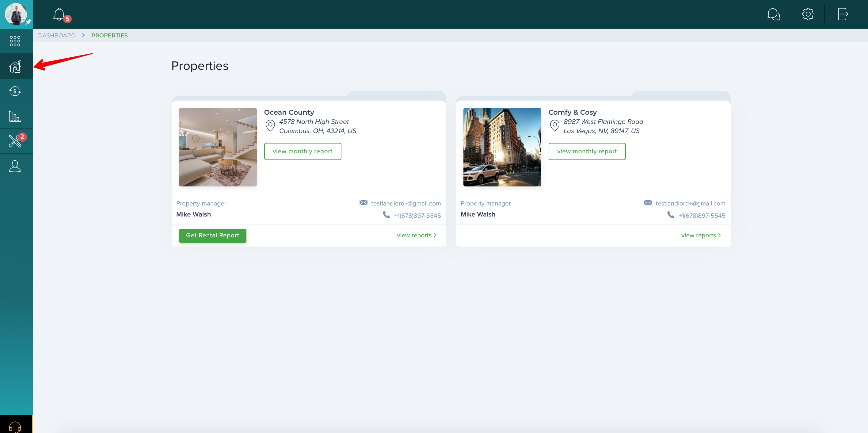Open the person profile icon in sidebar
This screenshot has height=433, width=868.
point(15,166)
